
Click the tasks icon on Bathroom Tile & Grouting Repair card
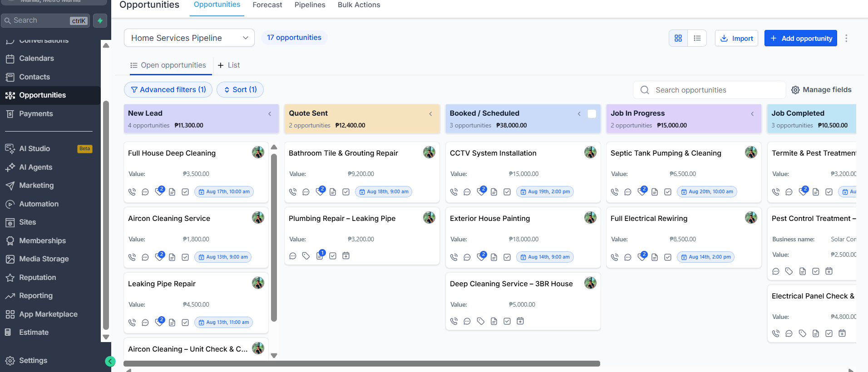pos(346,192)
